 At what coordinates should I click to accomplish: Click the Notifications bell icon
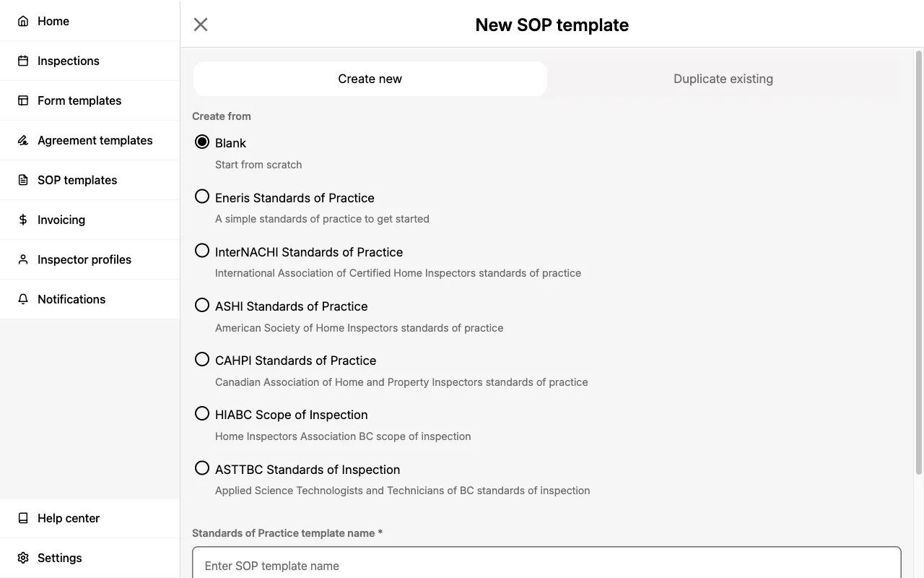click(22, 299)
